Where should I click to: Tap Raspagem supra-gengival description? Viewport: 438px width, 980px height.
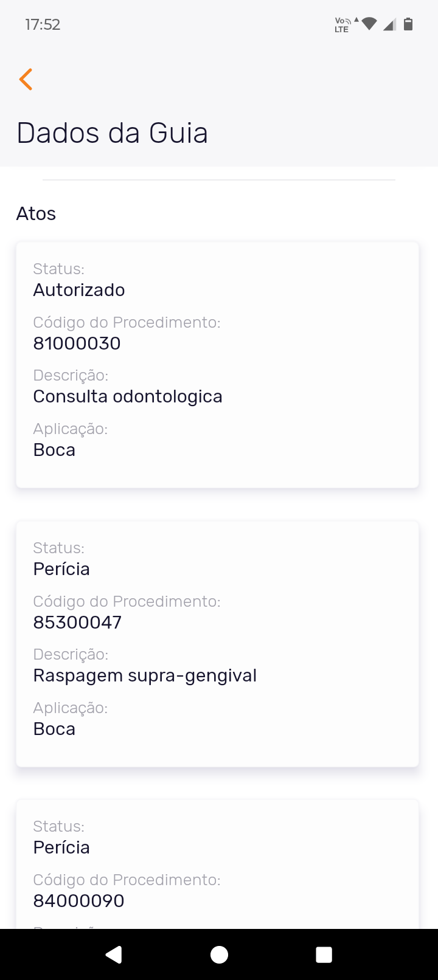coord(145,675)
